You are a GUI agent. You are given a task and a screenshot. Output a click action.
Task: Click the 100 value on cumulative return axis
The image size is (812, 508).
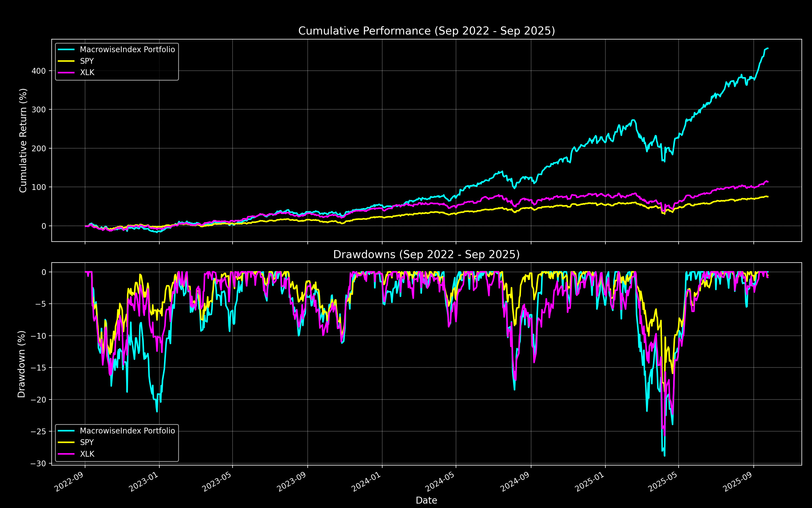(39, 187)
